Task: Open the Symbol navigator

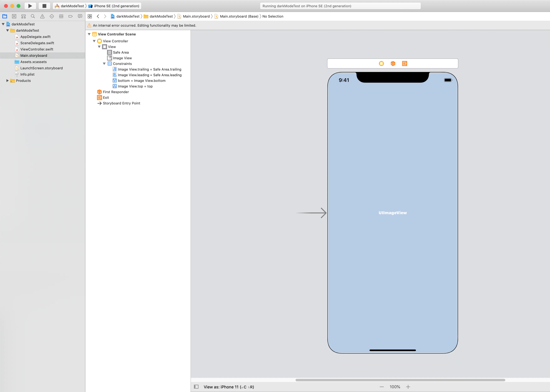Action: click(x=23, y=16)
